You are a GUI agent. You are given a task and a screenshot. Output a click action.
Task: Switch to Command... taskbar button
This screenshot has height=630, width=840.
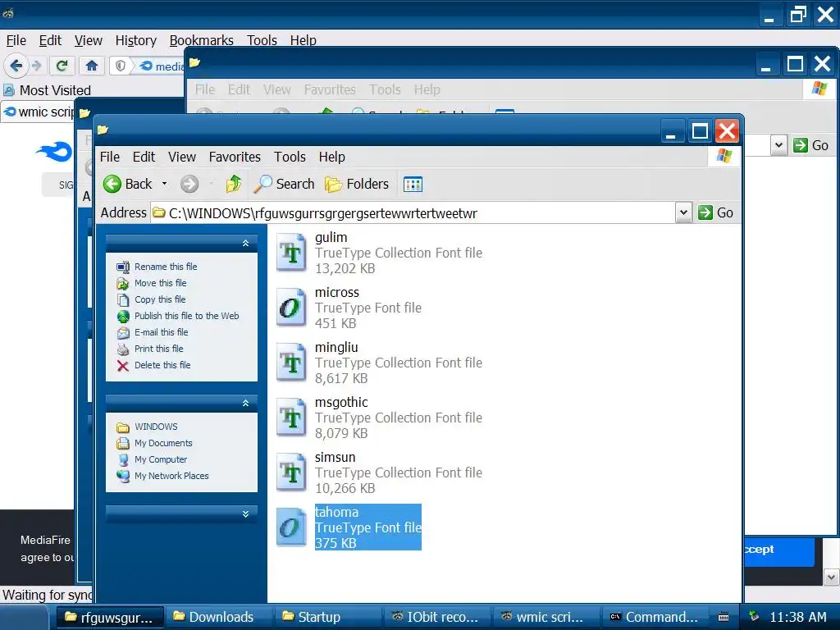tap(655, 617)
